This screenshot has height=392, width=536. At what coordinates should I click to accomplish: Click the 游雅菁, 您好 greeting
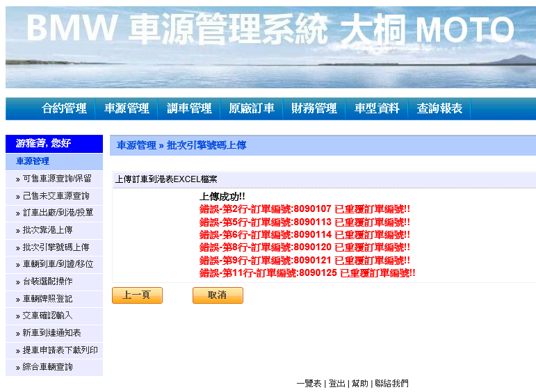(43, 143)
